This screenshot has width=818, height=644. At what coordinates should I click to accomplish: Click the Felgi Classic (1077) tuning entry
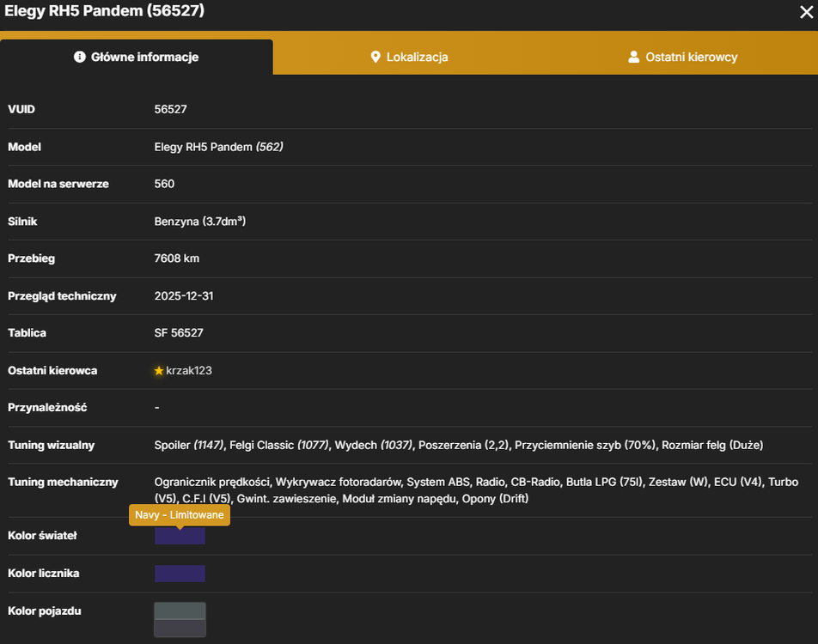(x=279, y=446)
